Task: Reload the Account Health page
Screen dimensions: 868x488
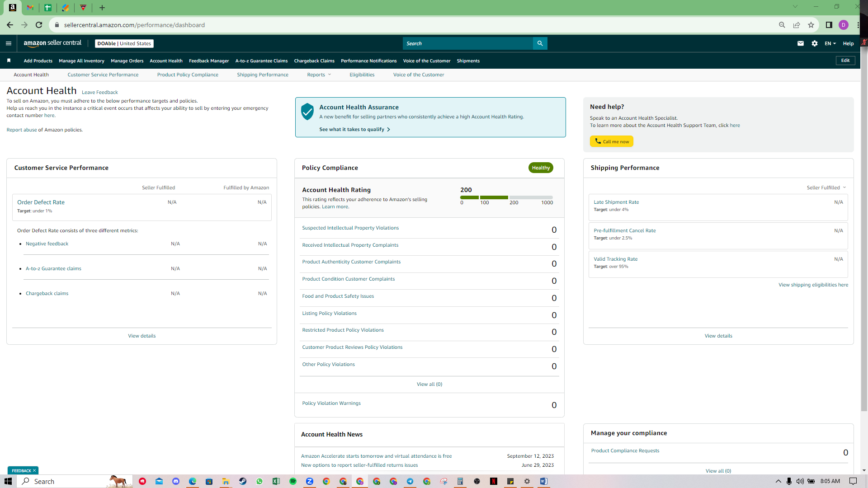Action: 39,25
